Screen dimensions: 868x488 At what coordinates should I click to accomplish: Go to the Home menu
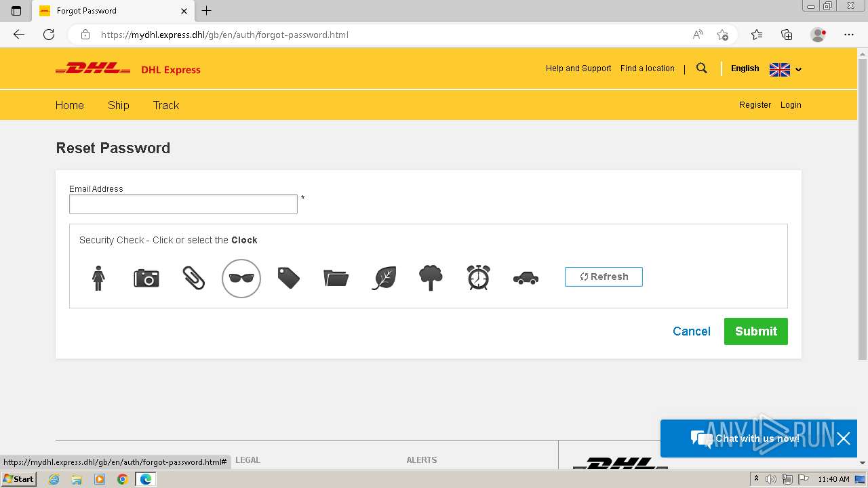coord(70,105)
